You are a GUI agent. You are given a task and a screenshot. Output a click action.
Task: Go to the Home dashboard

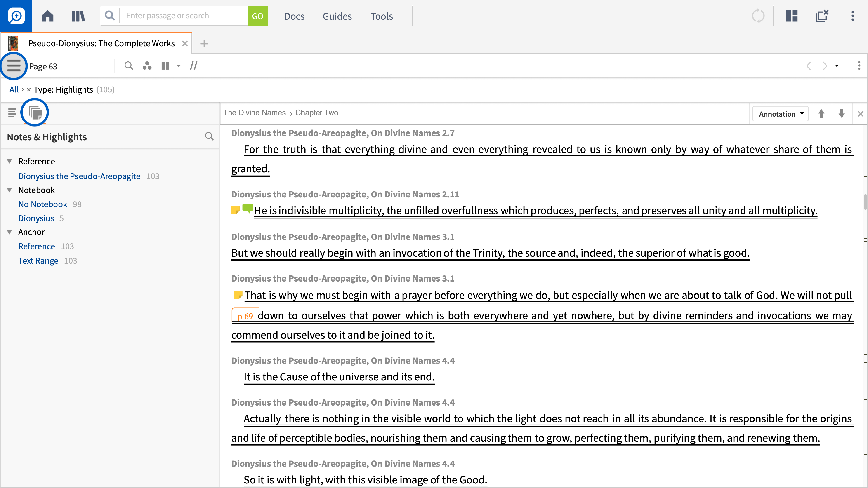[x=47, y=16]
